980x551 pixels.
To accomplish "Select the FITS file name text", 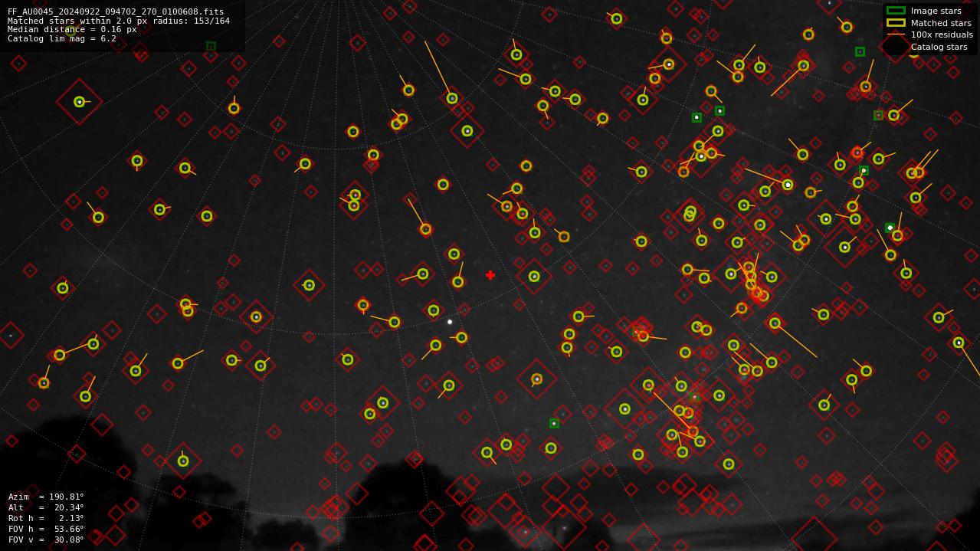I will point(116,12).
